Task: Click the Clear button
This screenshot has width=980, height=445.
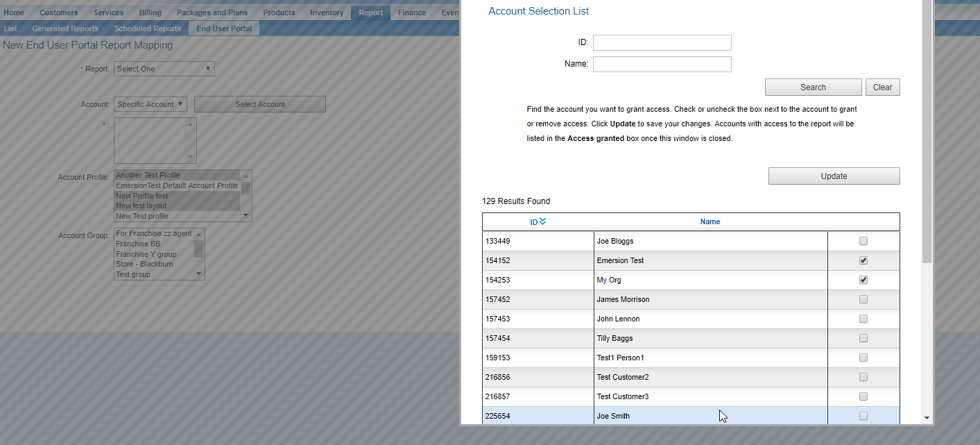Action: 882,87
